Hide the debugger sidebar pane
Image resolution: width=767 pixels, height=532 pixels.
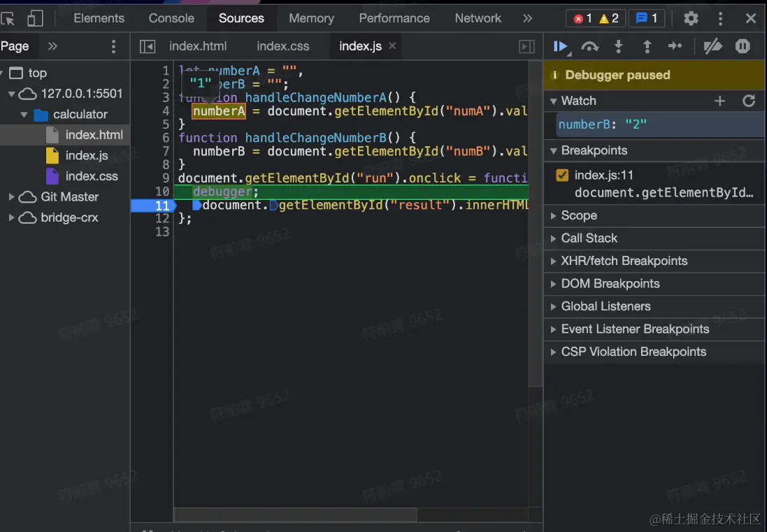click(x=526, y=46)
